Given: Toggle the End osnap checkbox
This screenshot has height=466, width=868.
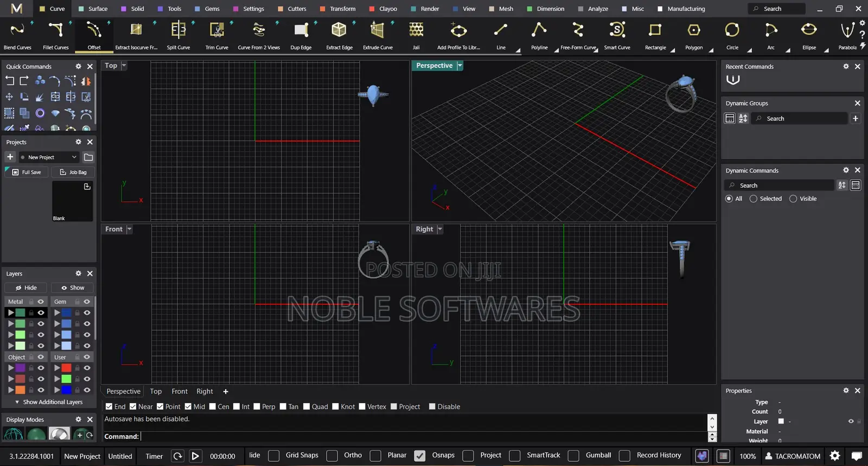Looking at the screenshot, I should pyautogui.click(x=109, y=406).
